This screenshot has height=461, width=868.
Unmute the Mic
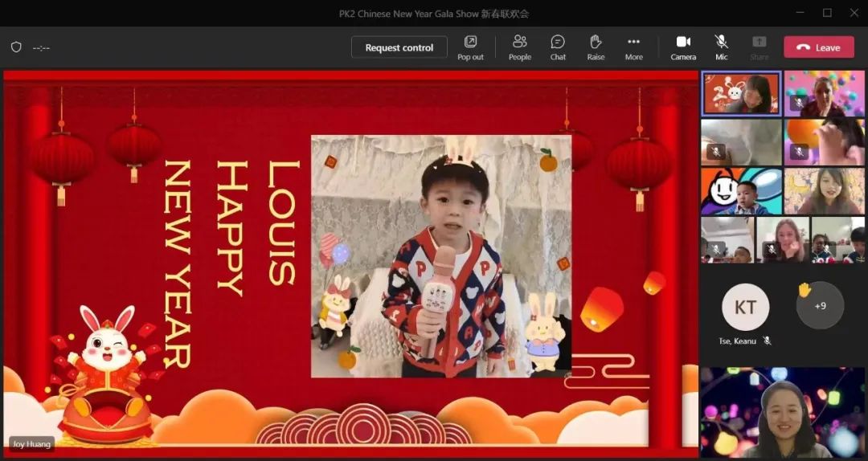721,47
